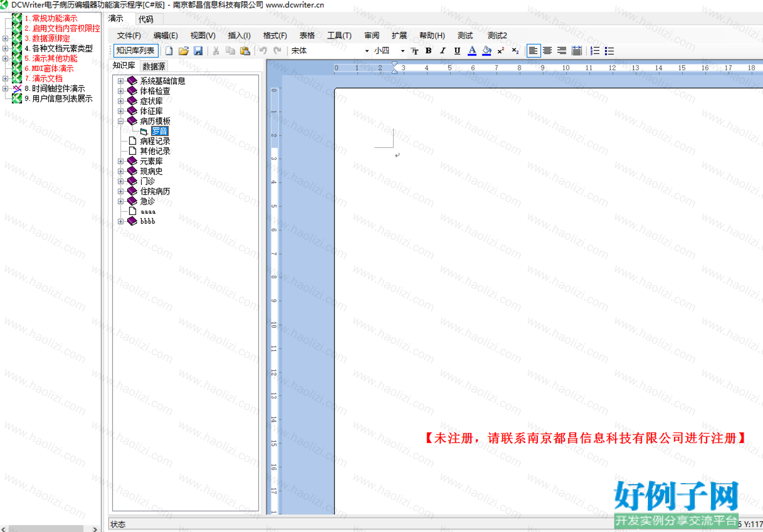Expand the 元素库 node
The width and height of the screenshot is (763, 532).
(121, 161)
